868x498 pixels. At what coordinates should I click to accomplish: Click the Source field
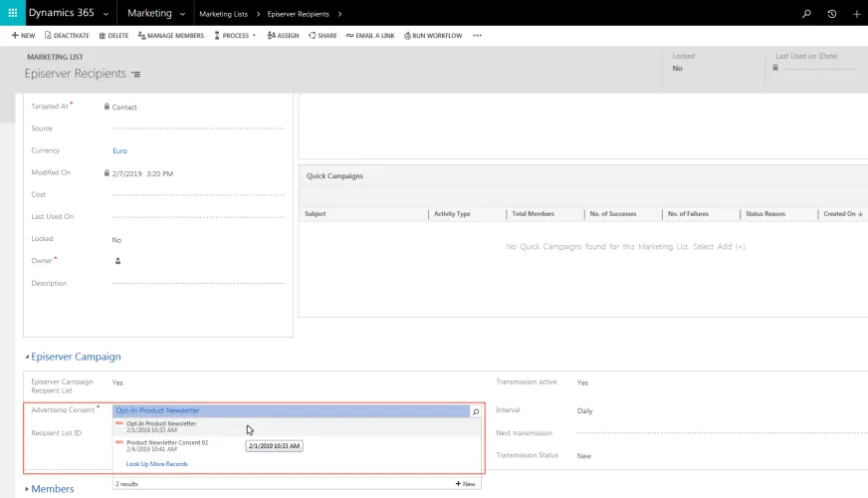coord(198,128)
